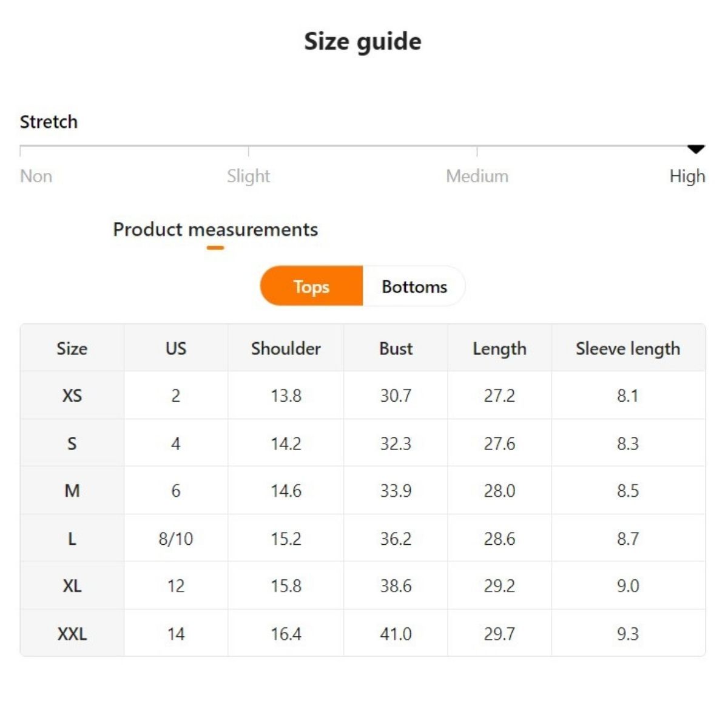Click the Shoulder column header

(286, 348)
